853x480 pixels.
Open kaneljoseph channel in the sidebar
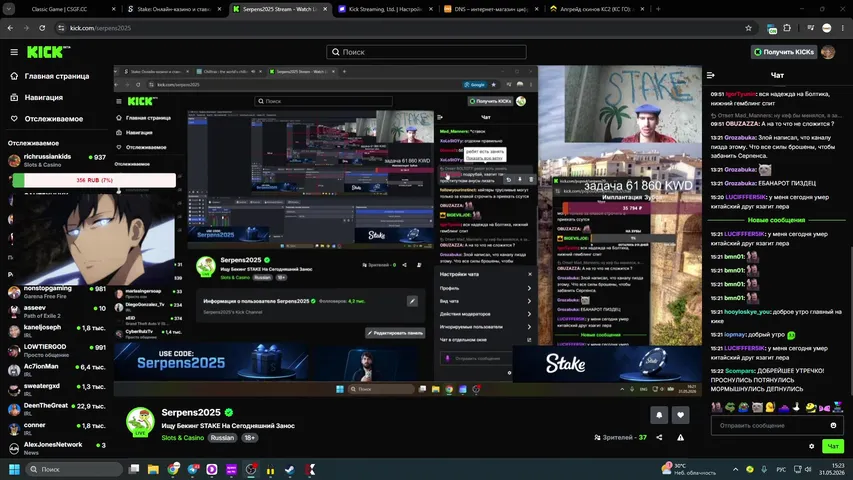click(x=57, y=331)
